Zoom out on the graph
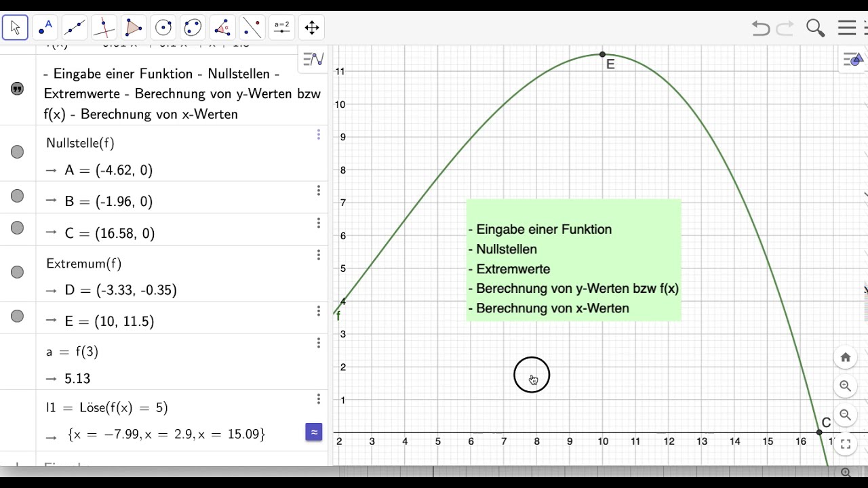The image size is (868, 488). (845, 415)
